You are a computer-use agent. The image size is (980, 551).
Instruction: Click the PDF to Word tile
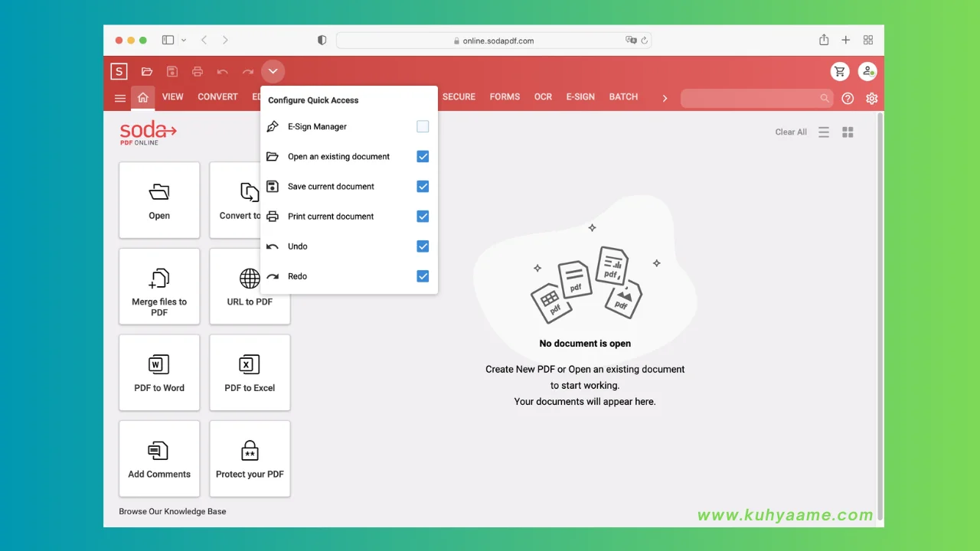point(159,372)
